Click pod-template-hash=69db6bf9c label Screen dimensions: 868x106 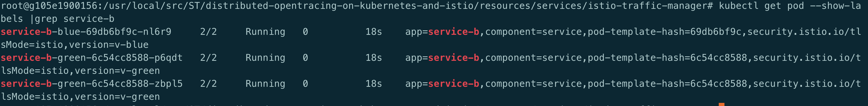point(665,32)
